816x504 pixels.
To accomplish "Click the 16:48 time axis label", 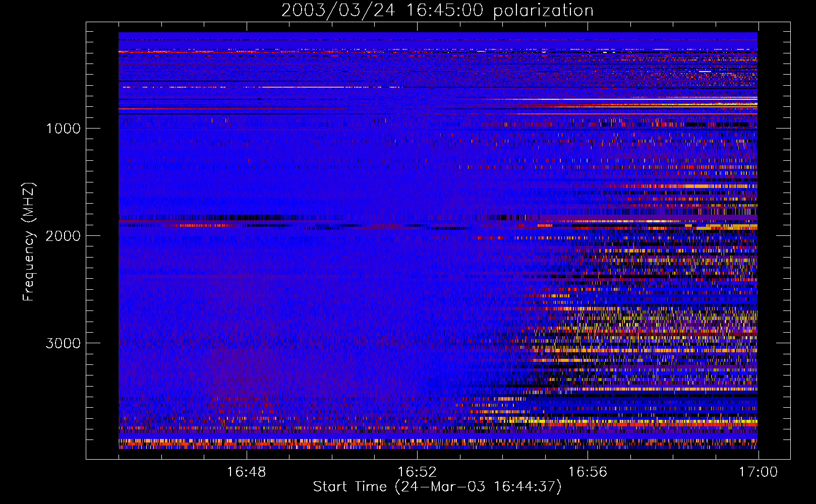I will 246,472.
